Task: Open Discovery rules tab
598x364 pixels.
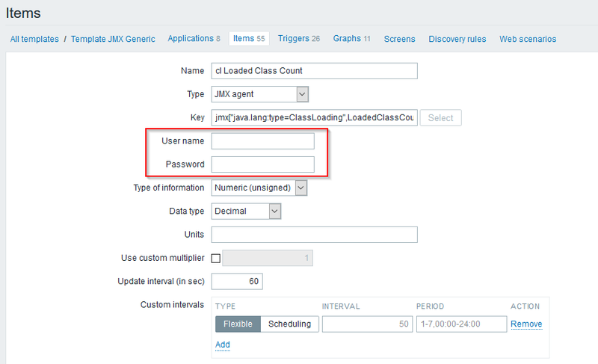Action: click(x=457, y=39)
